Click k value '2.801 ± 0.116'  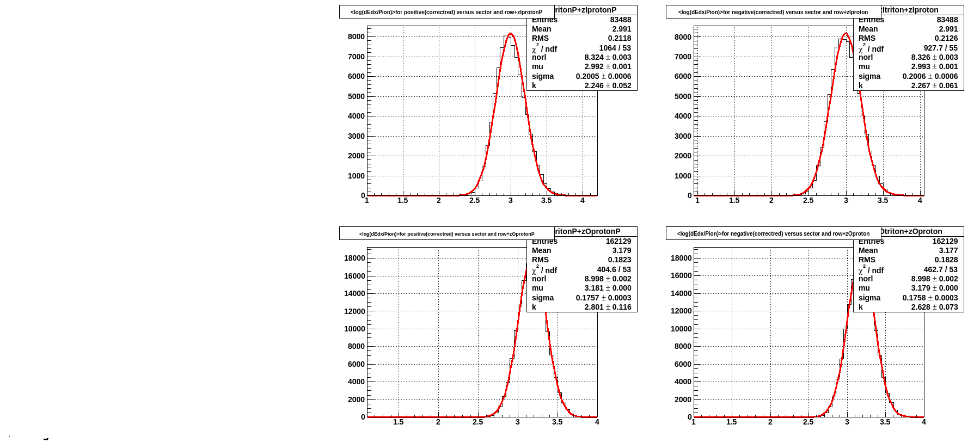tap(608, 307)
